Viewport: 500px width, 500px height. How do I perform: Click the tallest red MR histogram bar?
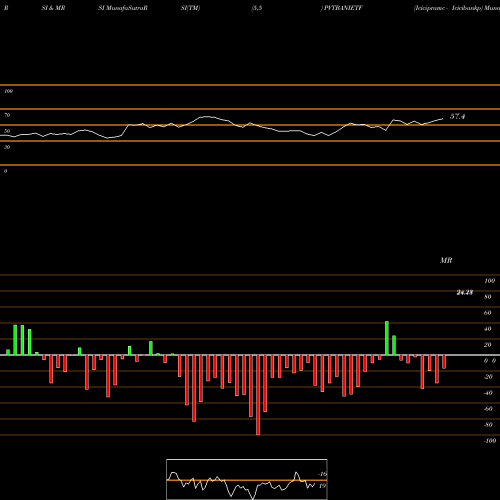click(x=258, y=395)
